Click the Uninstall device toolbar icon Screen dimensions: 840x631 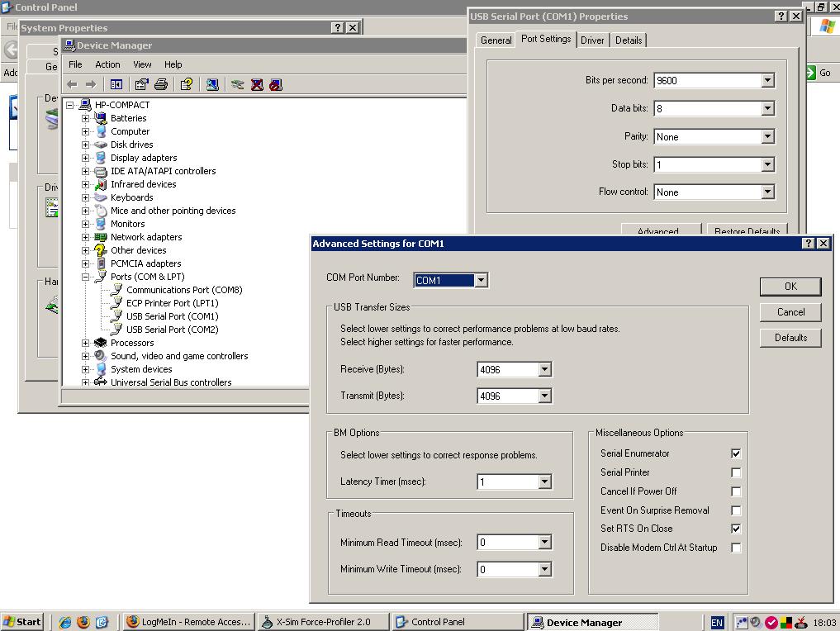pyautogui.click(x=257, y=84)
